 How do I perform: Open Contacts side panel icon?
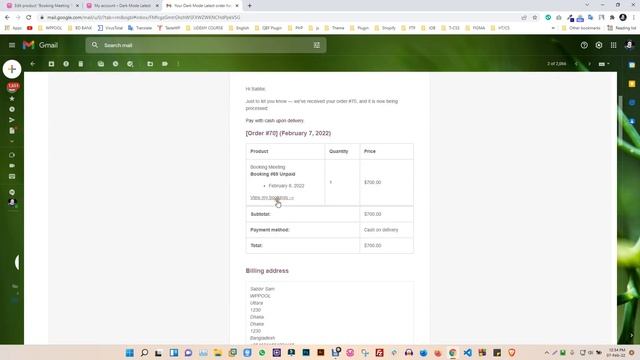click(x=632, y=121)
